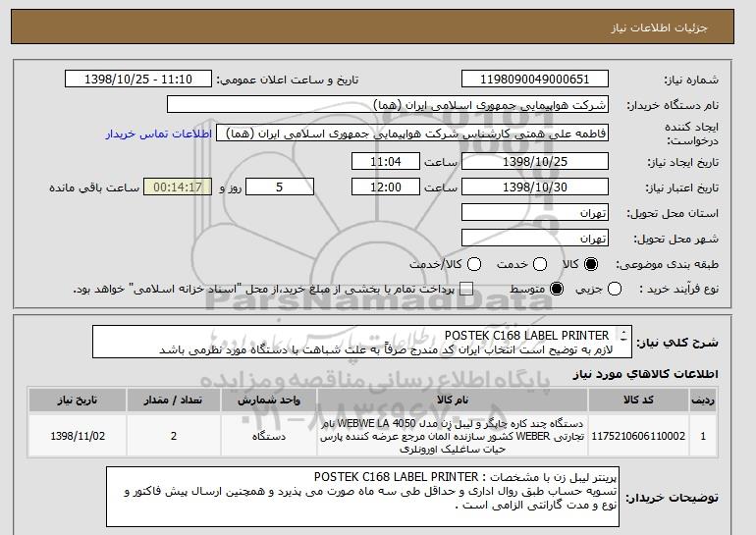756x535 pixels.
Task: Choose the متوسط purchase process option
Action: [557, 289]
